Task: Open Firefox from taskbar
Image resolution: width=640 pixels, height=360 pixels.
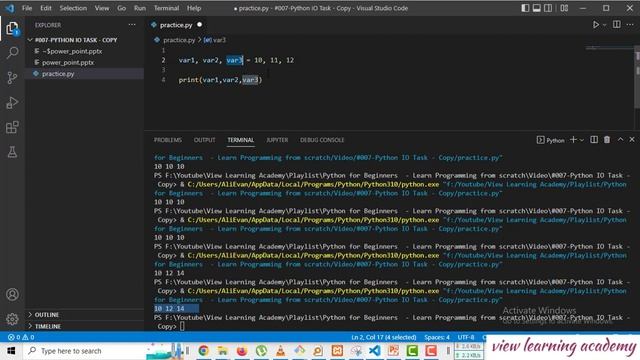Action: 242,351
